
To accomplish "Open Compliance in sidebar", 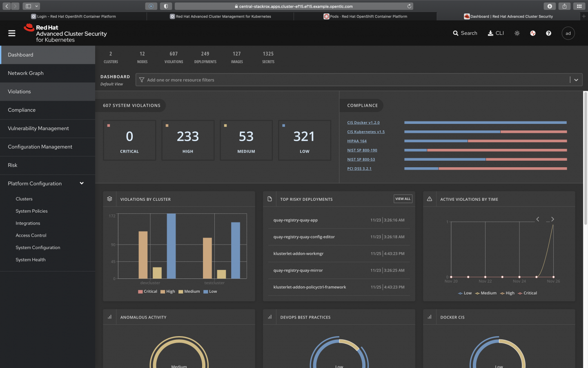I will (x=47, y=110).
